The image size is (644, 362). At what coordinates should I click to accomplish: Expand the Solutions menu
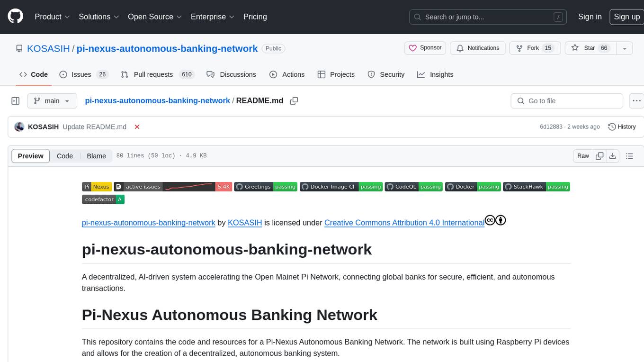point(99,17)
